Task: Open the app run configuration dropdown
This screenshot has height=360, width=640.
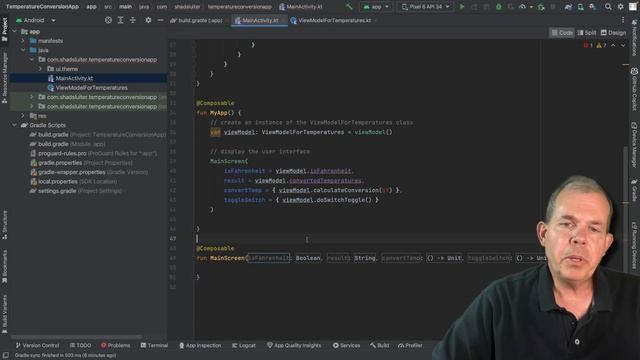Action: (376, 7)
